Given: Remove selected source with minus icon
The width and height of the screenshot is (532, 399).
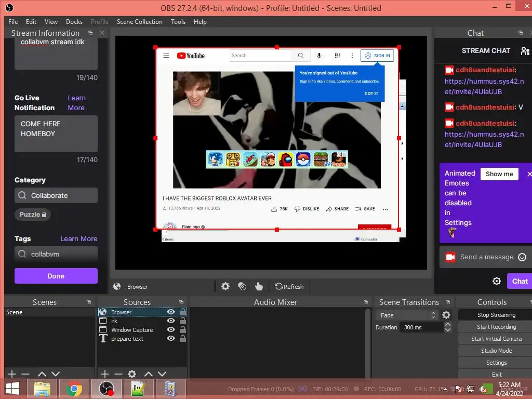Looking at the screenshot, I should pos(118,374).
